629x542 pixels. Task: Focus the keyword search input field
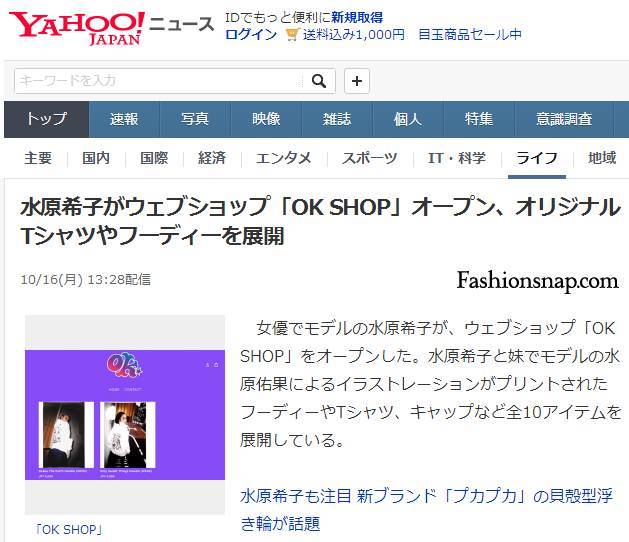point(158,81)
